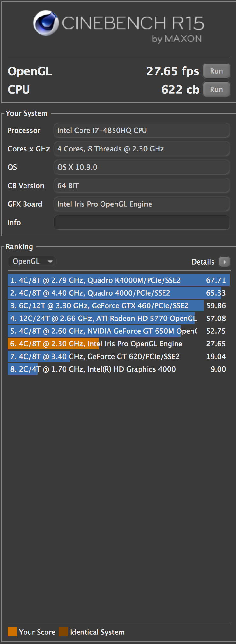Select ranking row 3 GeForce GTX 460
The width and height of the screenshot is (236, 644).
(x=119, y=306)
